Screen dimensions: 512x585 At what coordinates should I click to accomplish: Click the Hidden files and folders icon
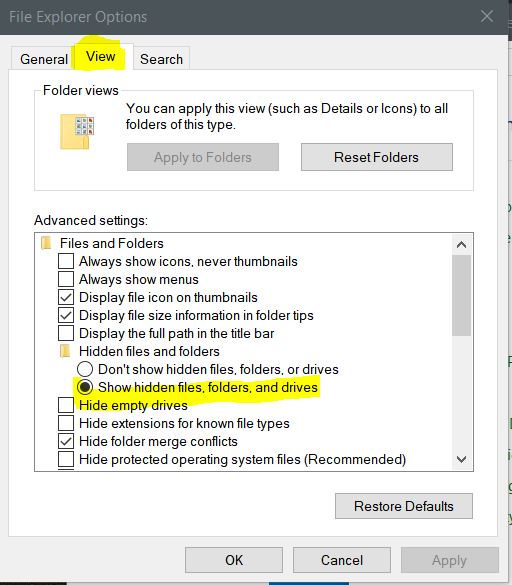click(x=65, y=351)
